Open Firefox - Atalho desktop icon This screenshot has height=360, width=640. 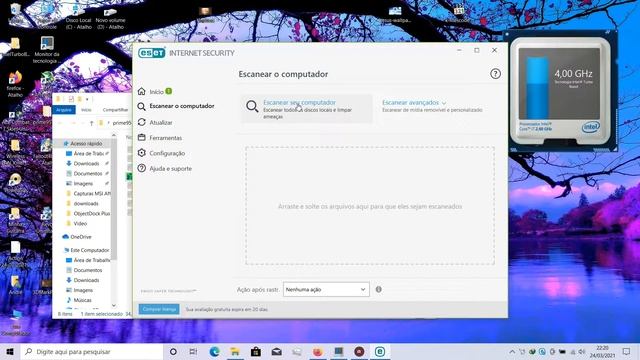pyautogui.click(x=15, y=84)
